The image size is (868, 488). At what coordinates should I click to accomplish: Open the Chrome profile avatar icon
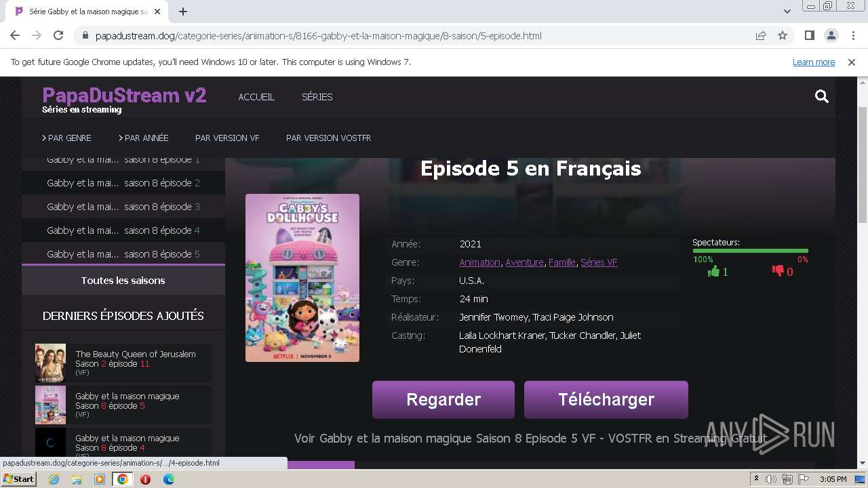(x=831, y=35)
